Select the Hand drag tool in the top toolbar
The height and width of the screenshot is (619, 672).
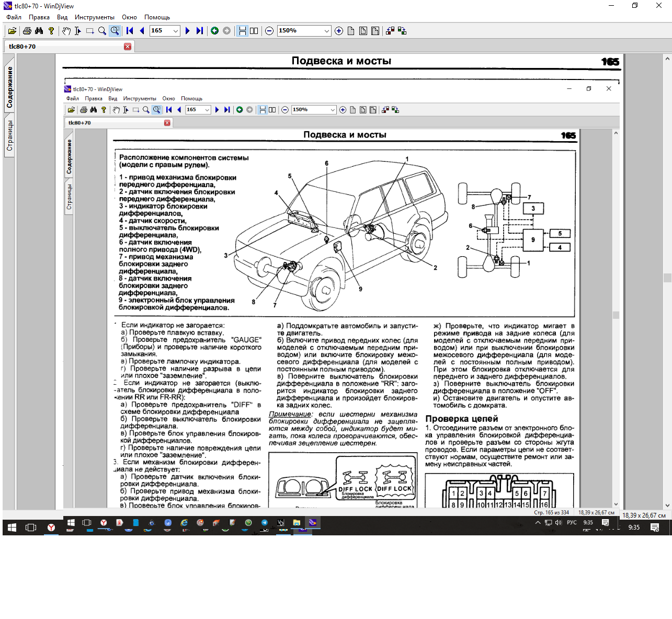tap(66, 31)
